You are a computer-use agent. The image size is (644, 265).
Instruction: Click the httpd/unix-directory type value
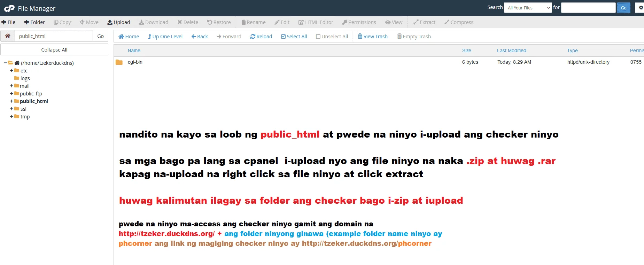588,62
